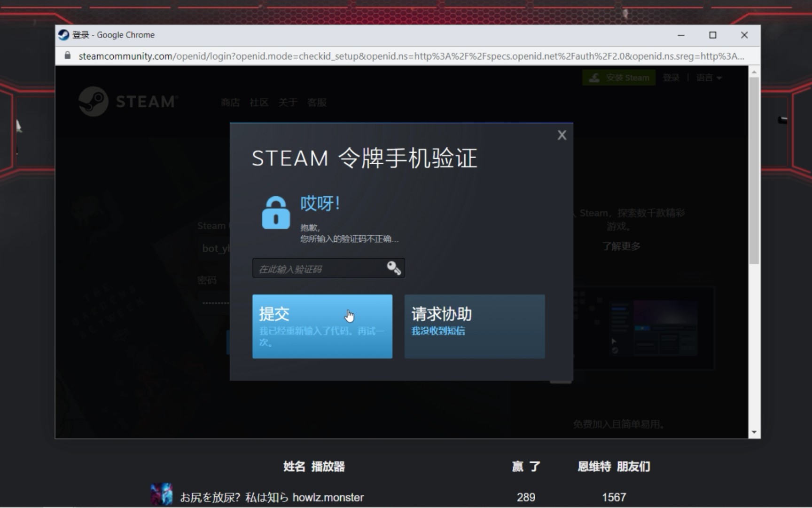This screenshot has height=508, width=812.
Task: Click the dialog title STEAM 令牌手机验证
Action: pos(365,158)
